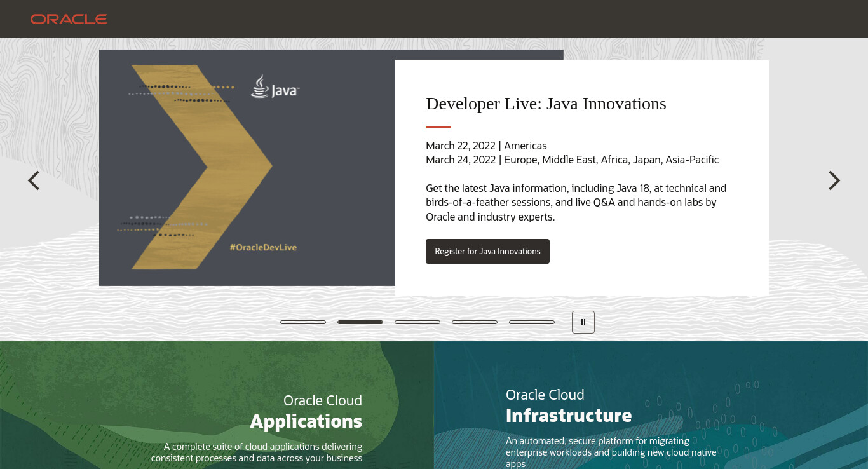Select the fifth carousel slide indicator

pos(532,322)
